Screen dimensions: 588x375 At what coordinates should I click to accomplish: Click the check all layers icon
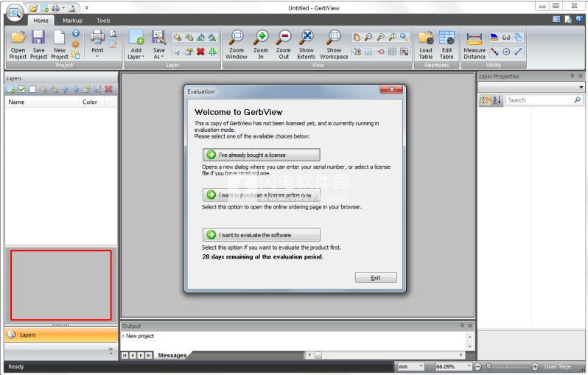(x=22, y=89)
